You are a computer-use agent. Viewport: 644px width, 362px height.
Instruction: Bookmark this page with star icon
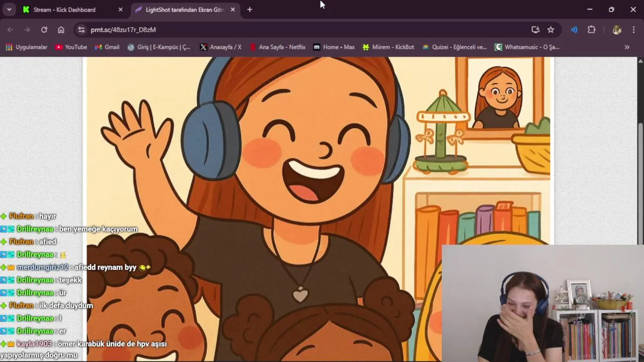point(551,30)
